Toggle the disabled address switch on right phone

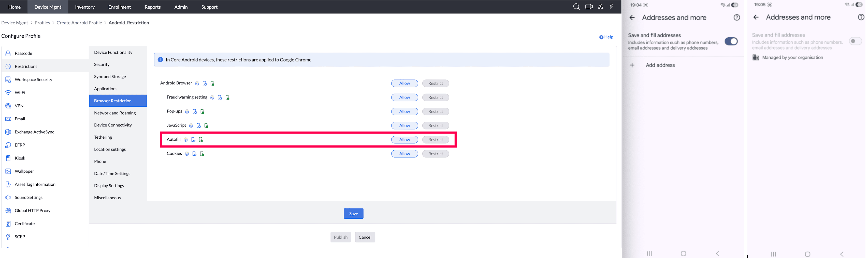pos(855,41)
